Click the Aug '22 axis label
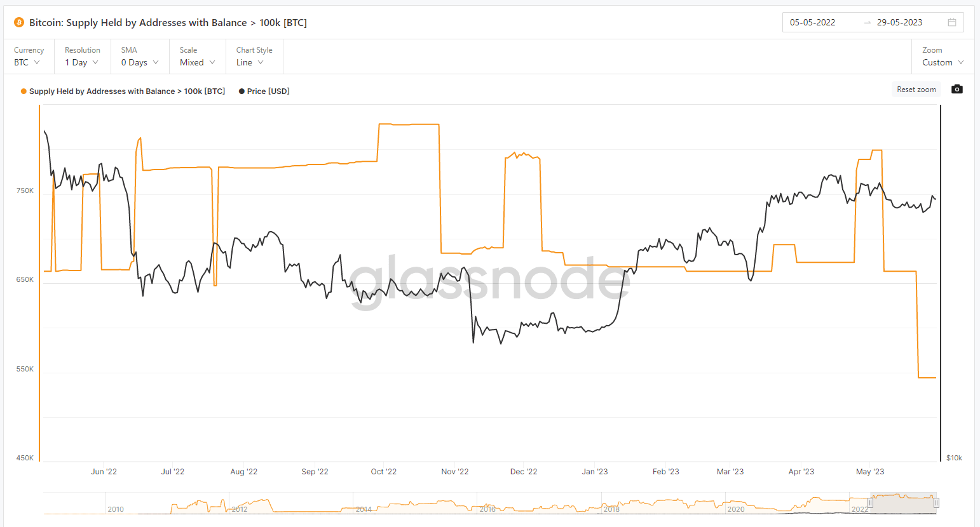Image resolution: width=980 pixels, height=527 pixels. [244, 472]
